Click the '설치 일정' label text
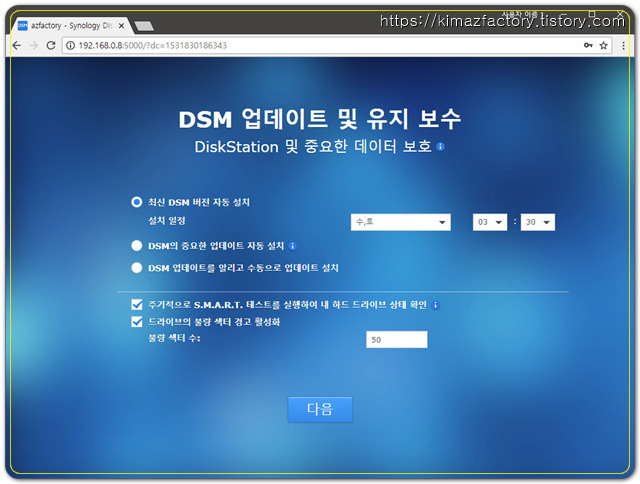 click(167, 221)
